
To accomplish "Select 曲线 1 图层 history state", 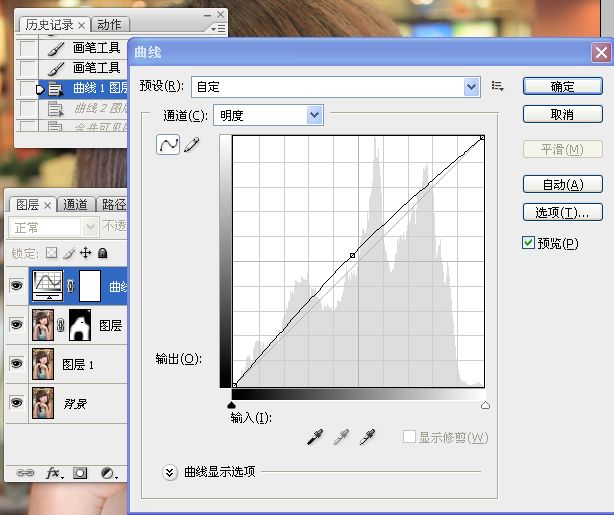I will (83, 89).
